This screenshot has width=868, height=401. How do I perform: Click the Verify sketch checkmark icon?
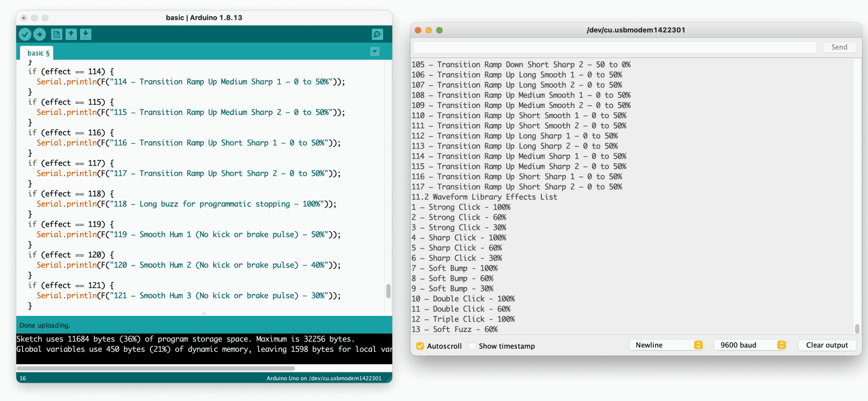point(25,34)
